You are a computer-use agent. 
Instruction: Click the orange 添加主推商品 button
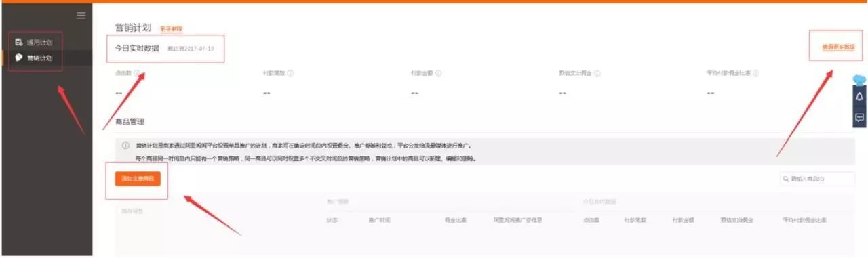click(138, 179)
